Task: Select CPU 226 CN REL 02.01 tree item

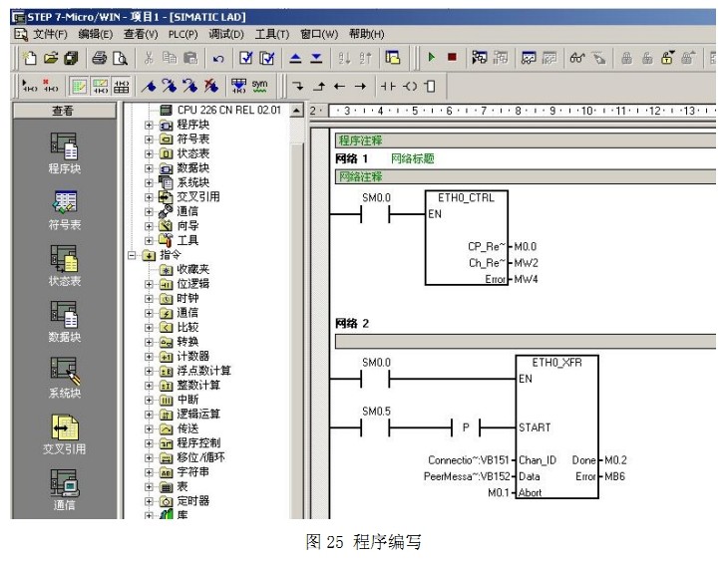Action: 229,110
